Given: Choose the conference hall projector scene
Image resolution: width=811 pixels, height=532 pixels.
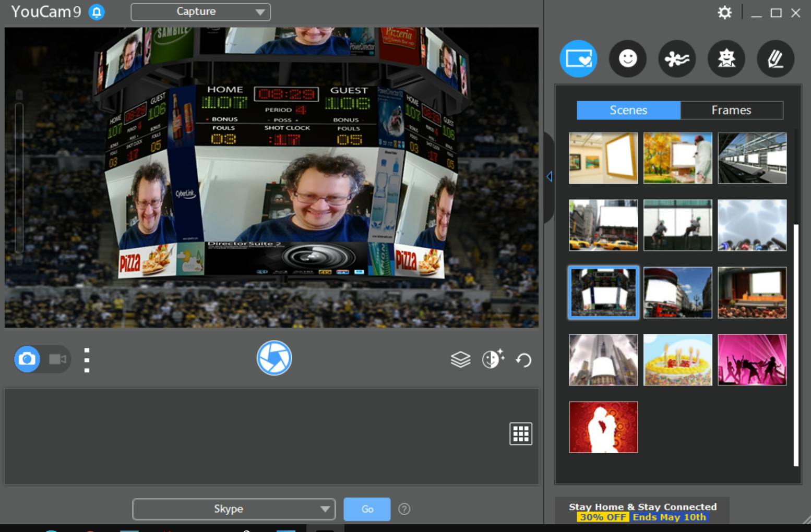Looking at the screenshot, I should point(752,293).
